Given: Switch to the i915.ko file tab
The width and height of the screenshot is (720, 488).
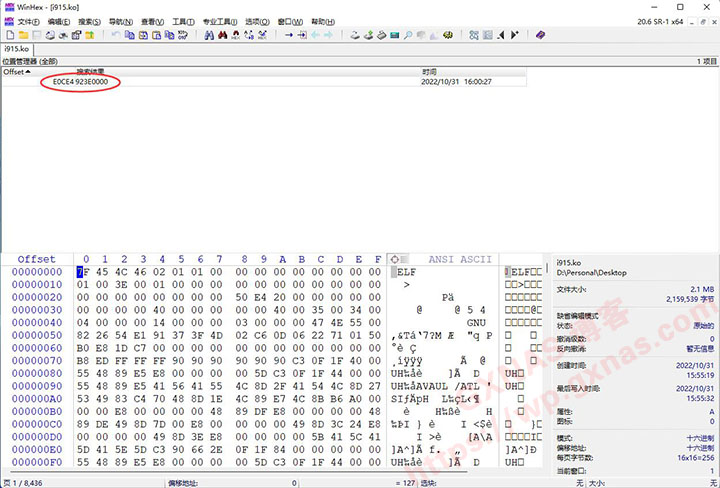Looking at the screenshot, I should [16, 48].
